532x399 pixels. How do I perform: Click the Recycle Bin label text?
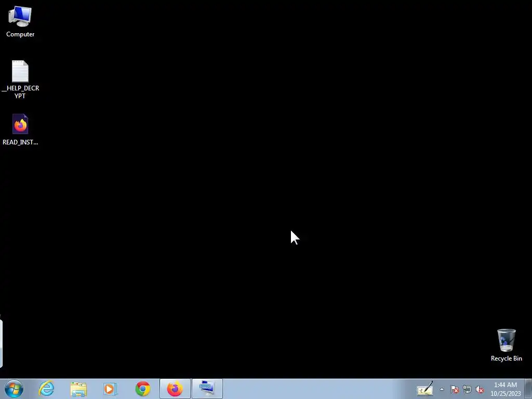[x=506, y=358]
